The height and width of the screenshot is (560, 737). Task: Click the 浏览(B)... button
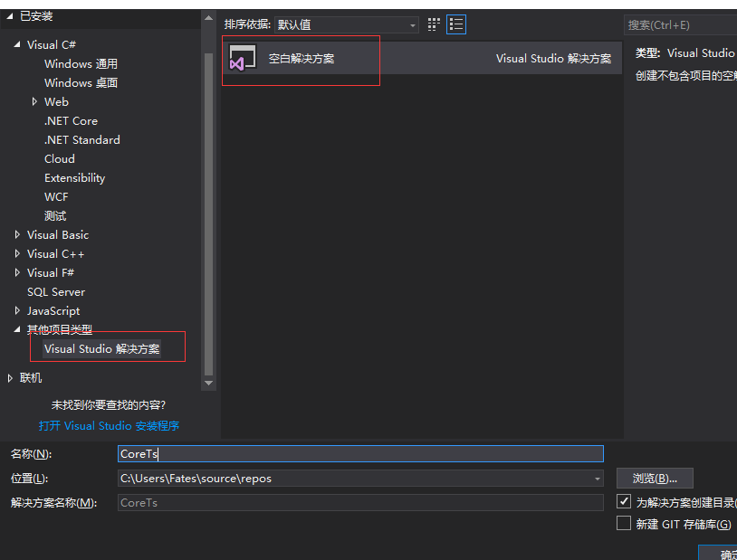pyautogui.click(x=655, y=479)
